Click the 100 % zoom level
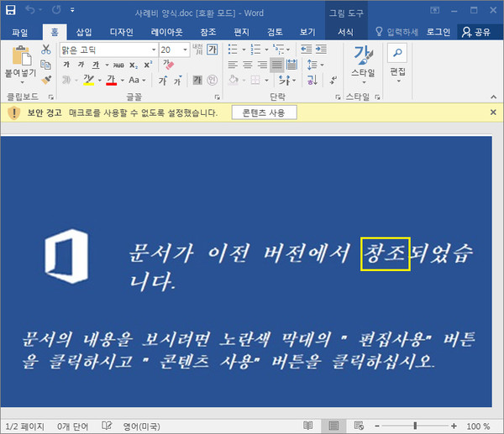This screenshot has height=434, width=504. [478, 426]
